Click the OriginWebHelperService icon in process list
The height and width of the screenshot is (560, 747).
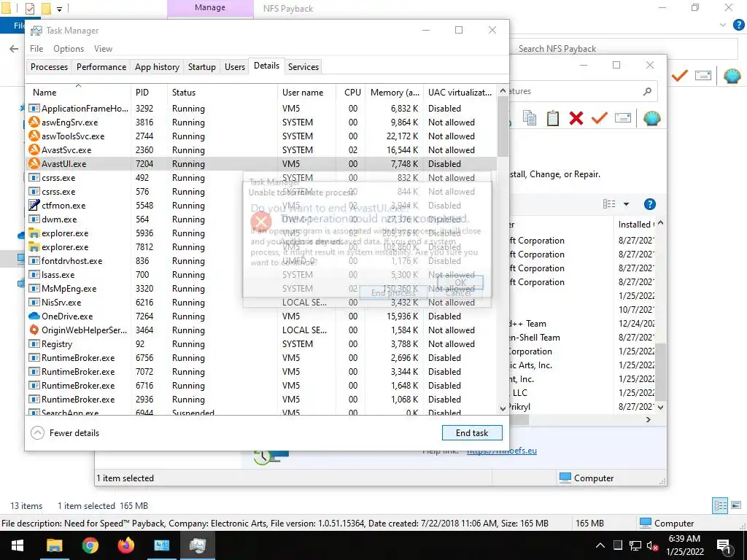(34, 330)
